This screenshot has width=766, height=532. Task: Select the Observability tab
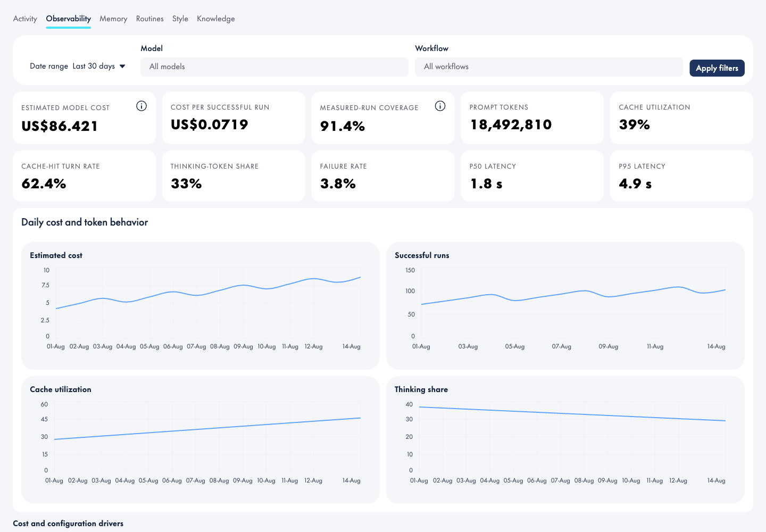click(69, 19)
